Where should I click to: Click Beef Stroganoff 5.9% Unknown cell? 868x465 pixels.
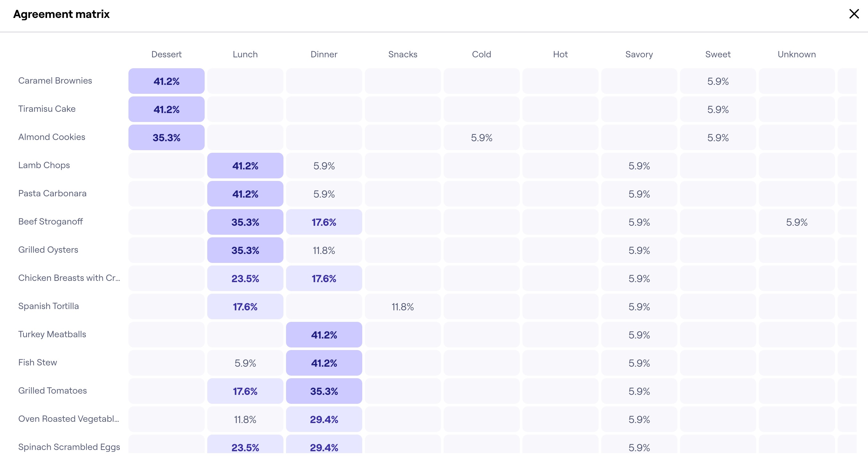click(x=796, y=222)
